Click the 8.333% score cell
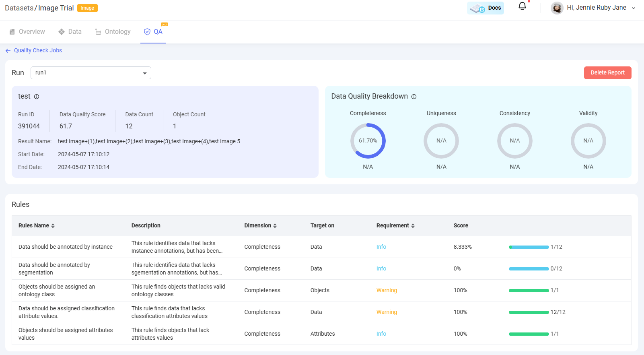Screen dimensions: 644x355 point(463,247)
